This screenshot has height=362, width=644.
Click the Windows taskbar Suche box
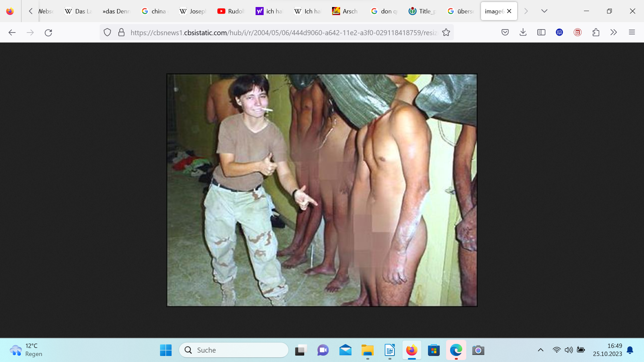pos(234,350)
